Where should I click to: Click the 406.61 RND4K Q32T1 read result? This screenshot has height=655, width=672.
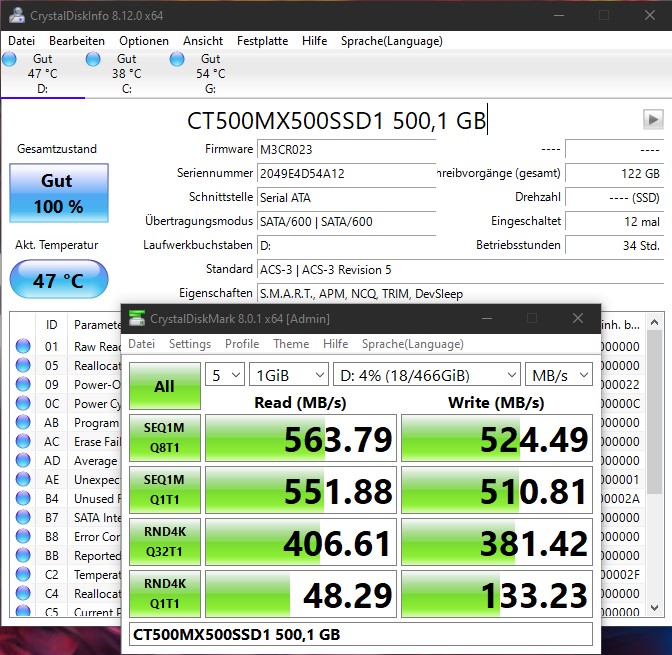pos(301,541)
